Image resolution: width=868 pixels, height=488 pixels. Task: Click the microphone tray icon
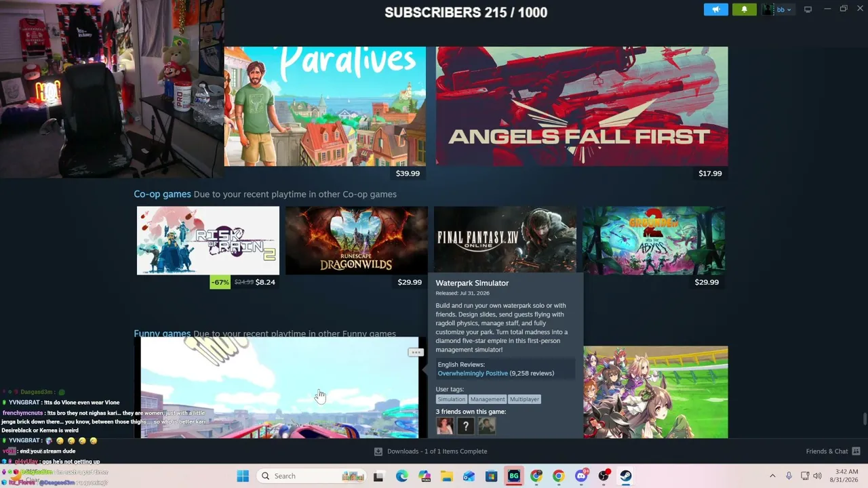[x=789, y=476]
